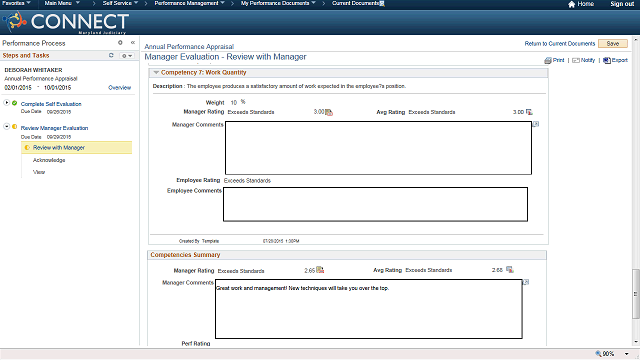
Task: Click the browser zoom magnifier icon
Action: [598, 353]
